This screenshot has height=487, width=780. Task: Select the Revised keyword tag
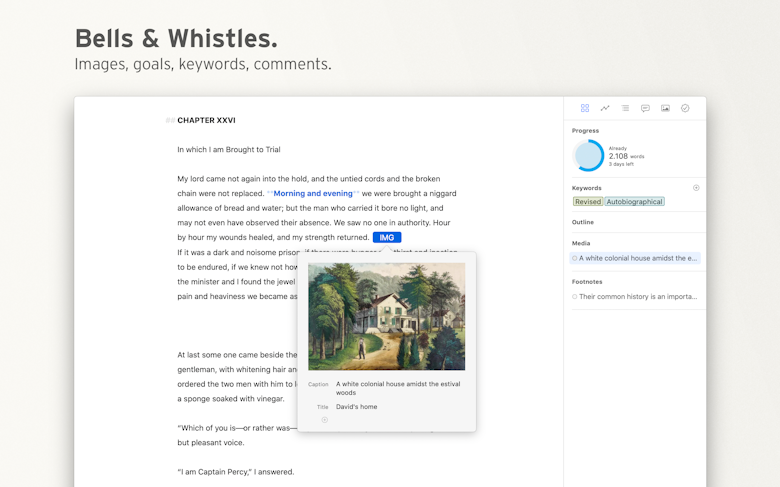588,201
